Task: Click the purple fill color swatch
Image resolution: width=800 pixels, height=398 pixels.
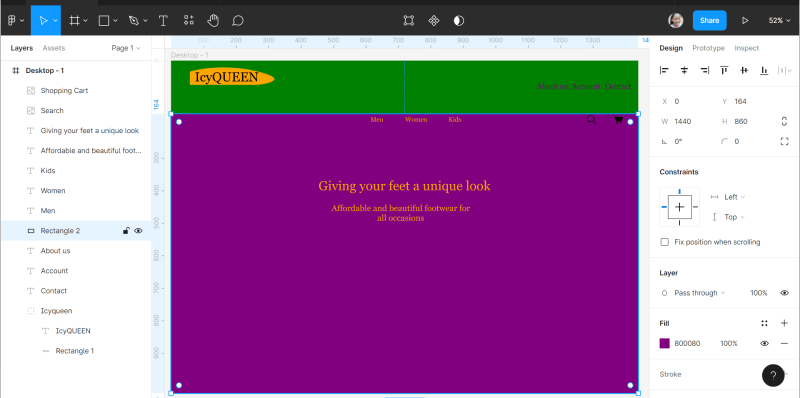Action: point(664,343)
